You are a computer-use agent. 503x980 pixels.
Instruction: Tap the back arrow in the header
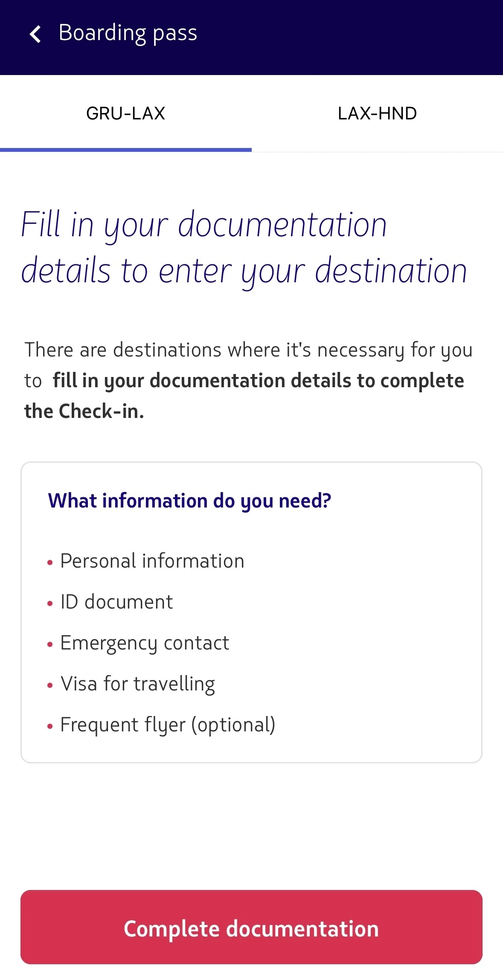coord(35,34)
